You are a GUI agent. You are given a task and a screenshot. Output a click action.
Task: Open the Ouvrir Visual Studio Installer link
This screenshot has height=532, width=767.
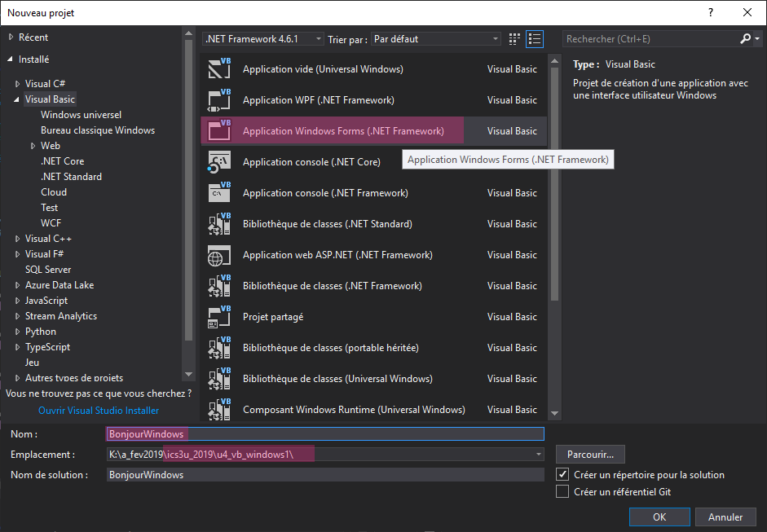[99, 411]
